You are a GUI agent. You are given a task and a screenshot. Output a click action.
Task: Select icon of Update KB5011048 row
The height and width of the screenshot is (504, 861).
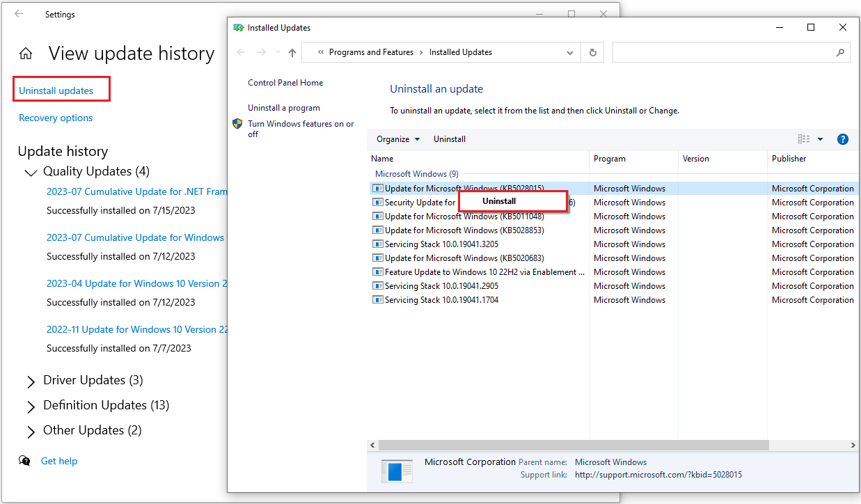click(x=378, y=216)
